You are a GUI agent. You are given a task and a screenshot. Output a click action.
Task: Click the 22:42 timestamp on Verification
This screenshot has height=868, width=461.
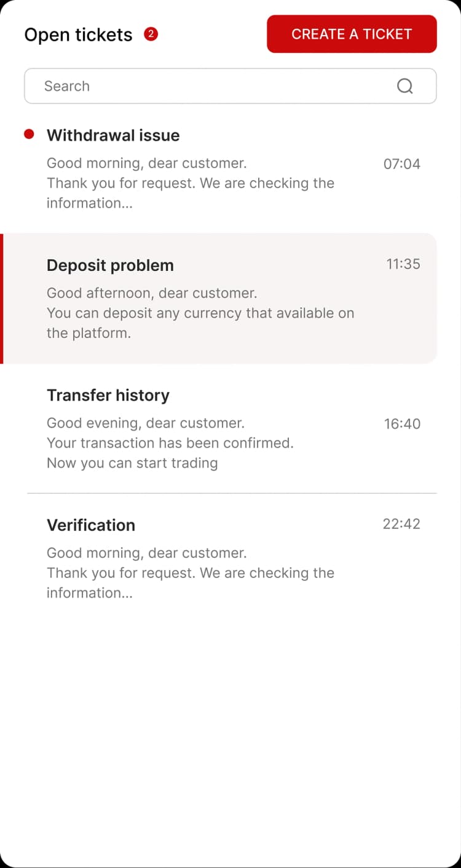[401, 524]
